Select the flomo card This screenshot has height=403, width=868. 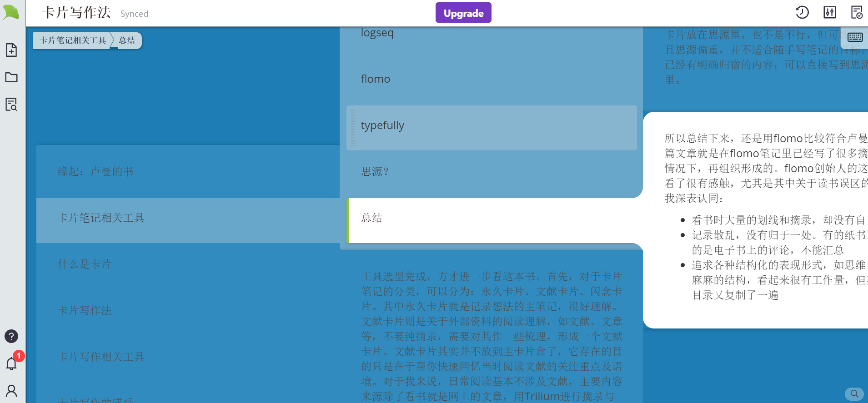[x=491, y=79]
